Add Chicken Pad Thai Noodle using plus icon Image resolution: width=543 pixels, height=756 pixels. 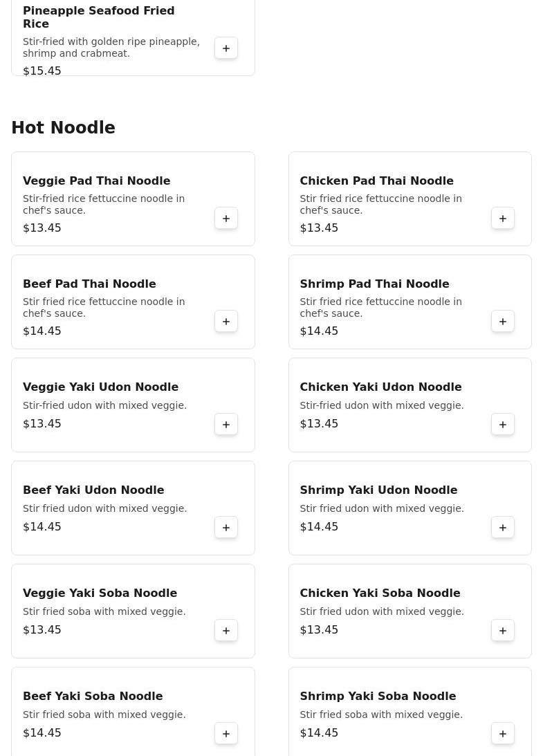coord(502,219)
